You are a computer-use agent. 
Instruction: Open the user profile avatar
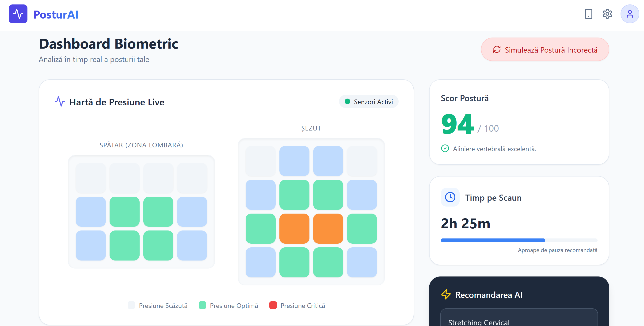pos(629,14)
